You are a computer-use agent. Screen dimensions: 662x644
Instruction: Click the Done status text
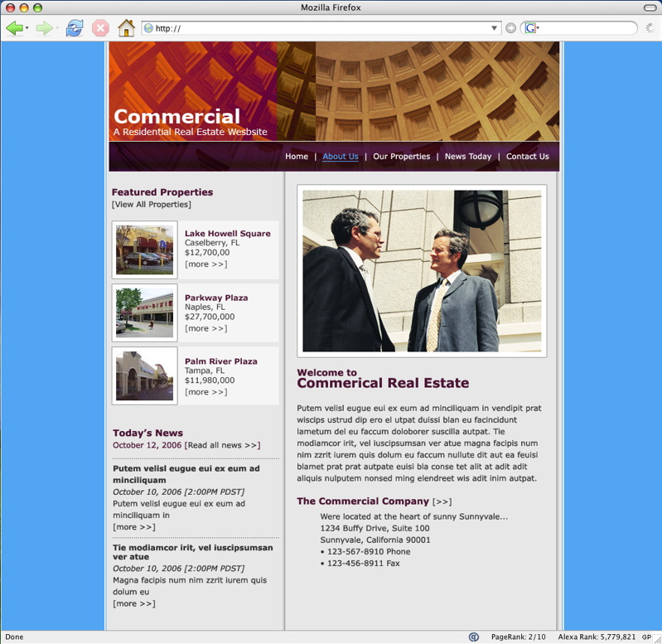pos(14,637)
